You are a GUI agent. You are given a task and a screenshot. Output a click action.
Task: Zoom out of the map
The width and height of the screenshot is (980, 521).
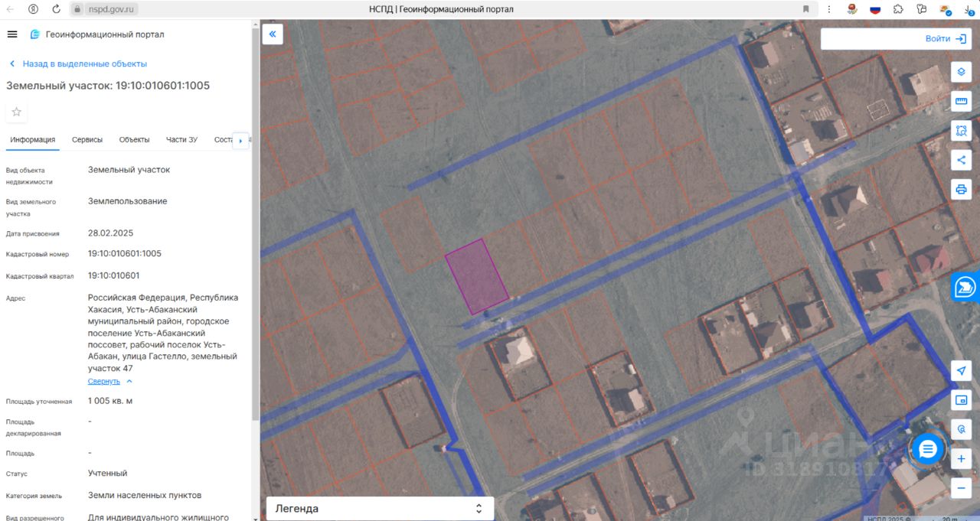(x=962, y=487)
